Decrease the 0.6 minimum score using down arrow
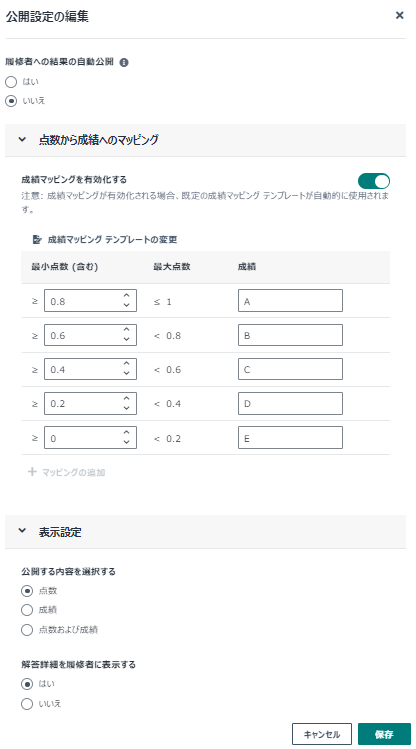The width and height of the screenshot is (416, 749). [126, 339]
